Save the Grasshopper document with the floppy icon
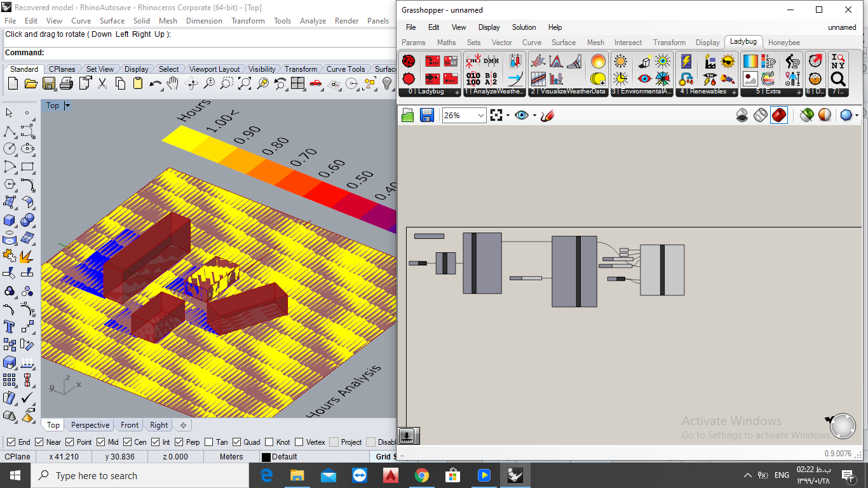The height and width of the screenshot is (488, 868). 427,115
